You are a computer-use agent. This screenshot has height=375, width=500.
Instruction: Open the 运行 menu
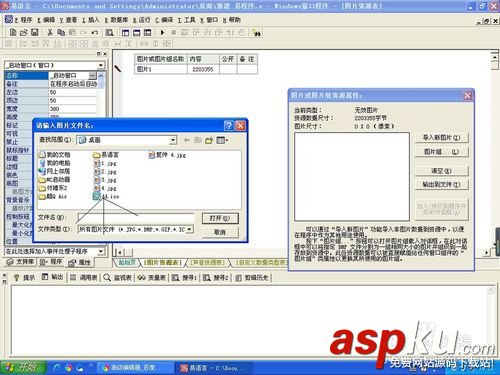tap(141, 20)
